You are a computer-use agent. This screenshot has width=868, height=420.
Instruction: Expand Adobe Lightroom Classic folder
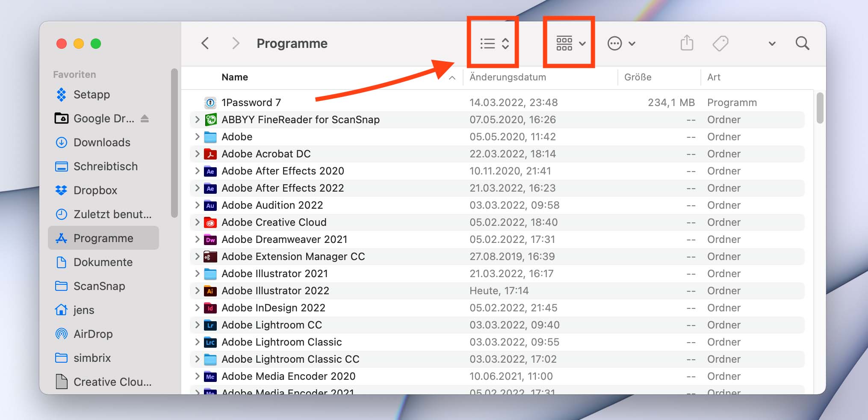click(197, 342)
